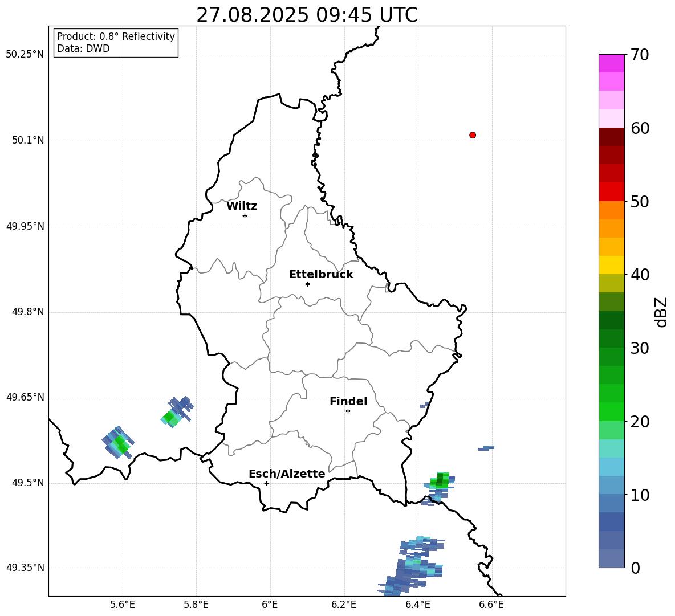Screen dimensions: 675x616
Task: Select the yellow swatch just above 40 dBZ
Action: click(612, 265)
